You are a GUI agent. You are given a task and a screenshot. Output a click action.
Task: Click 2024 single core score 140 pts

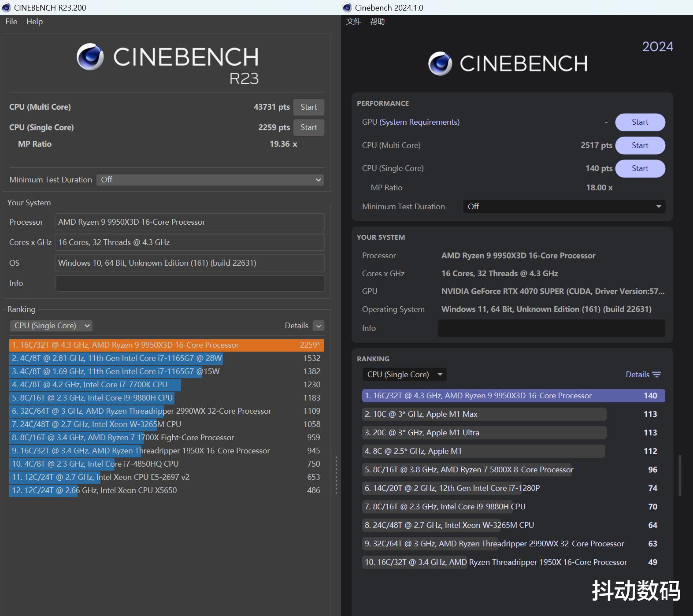[x=599, y=168]
